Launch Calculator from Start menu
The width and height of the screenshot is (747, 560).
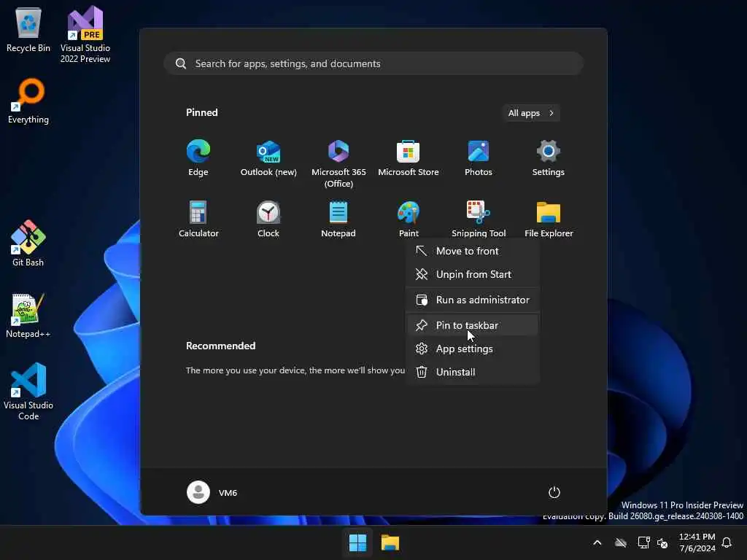point(198,219)
